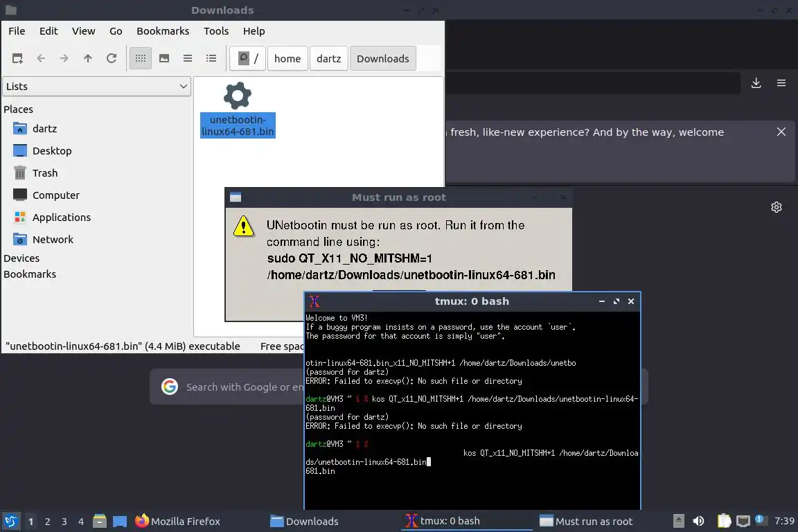Maximize the tmux terminal window
Viewport: 798px width, 532px height.
coord(617,301)
